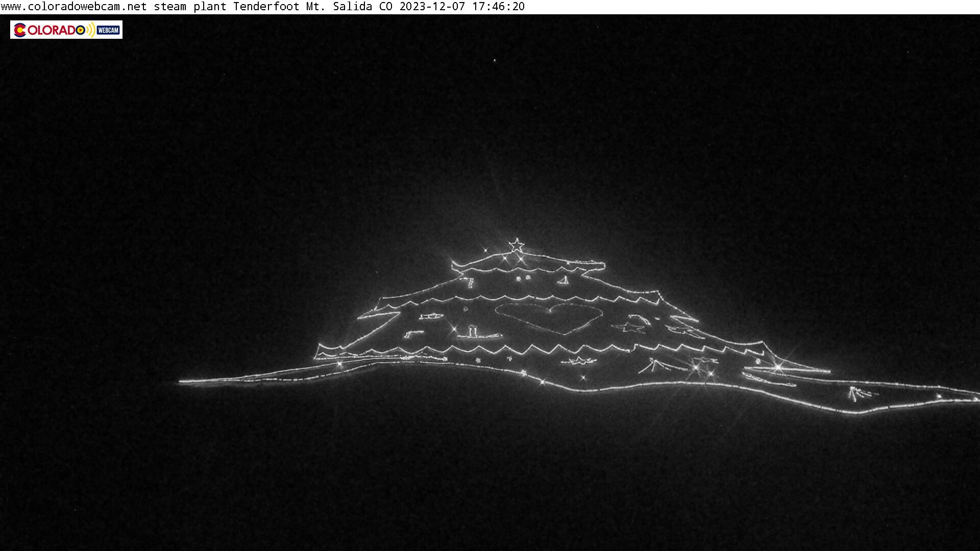The image size is (980, 551).
Task: Click the illuminated heart shape on the mountain
Action: click(x=549, y=318)
